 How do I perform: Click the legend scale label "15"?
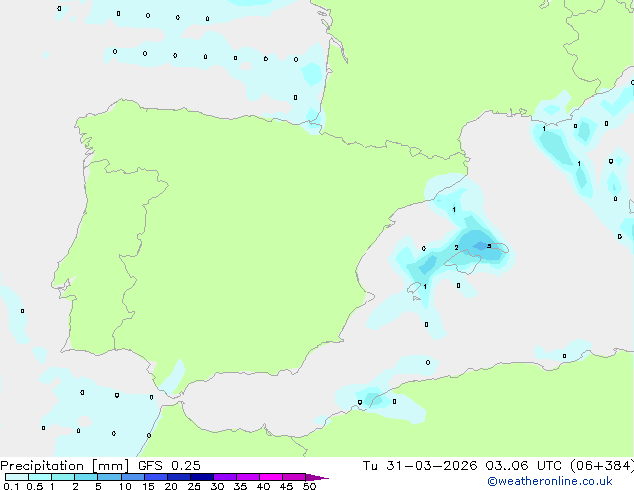pyautogui.click(x=148, y=486)
